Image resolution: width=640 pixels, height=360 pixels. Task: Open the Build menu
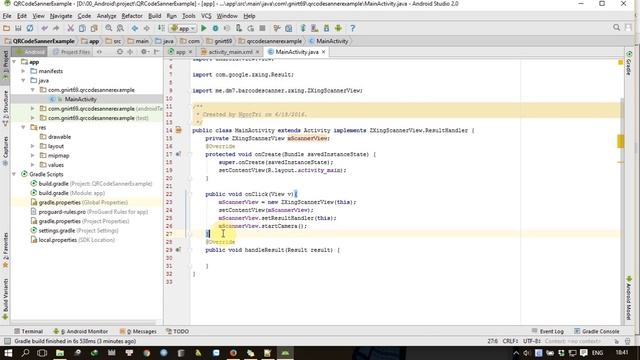coord(154,16)
